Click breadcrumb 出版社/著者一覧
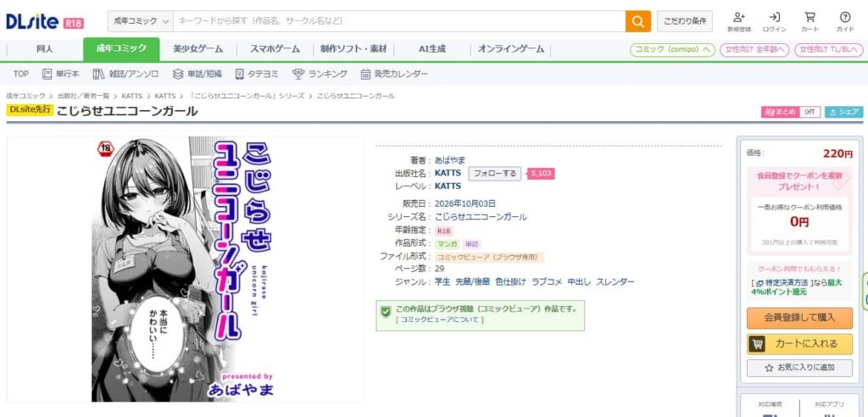The width and height of the screenshot is (868, 417). (83, 96)
